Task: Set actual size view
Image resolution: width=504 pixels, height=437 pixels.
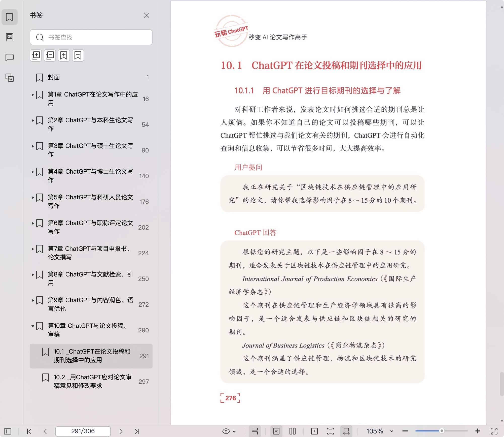Action: [x=314, y=431]
